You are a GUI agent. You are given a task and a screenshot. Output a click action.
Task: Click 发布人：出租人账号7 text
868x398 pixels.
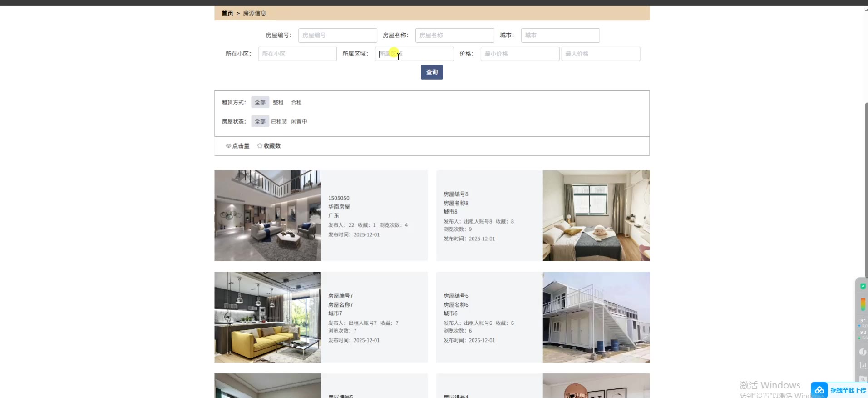353,323
